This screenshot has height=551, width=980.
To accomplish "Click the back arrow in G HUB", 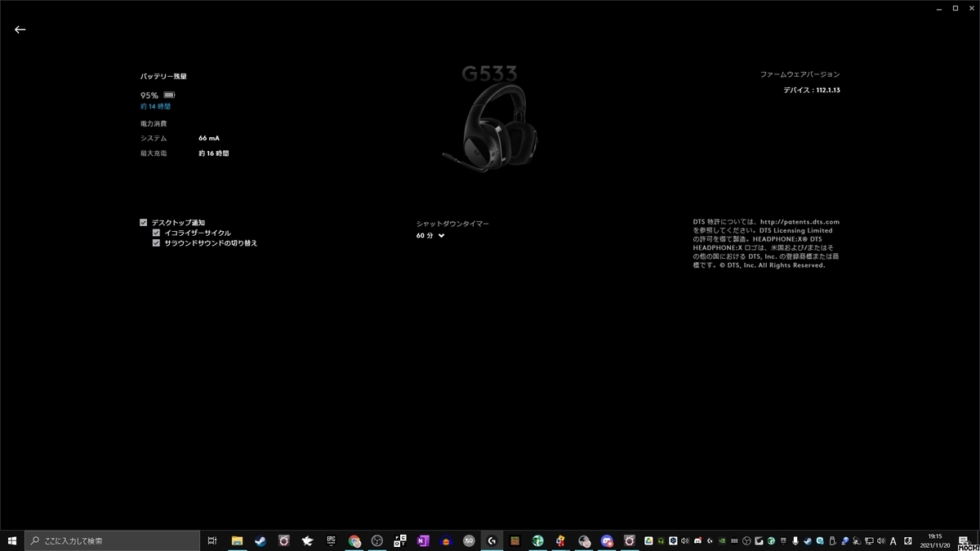I will (20, 29).
